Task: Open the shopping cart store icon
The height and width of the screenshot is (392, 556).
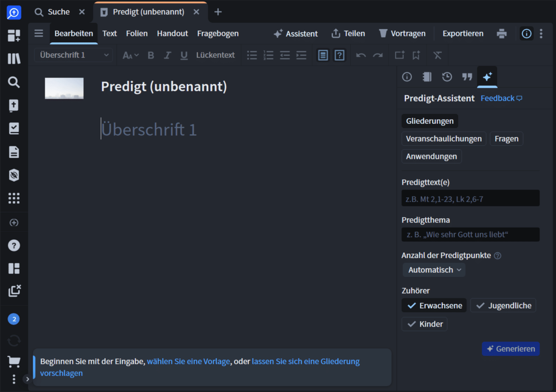Action: pyautogui.click(x=14, y=361)
